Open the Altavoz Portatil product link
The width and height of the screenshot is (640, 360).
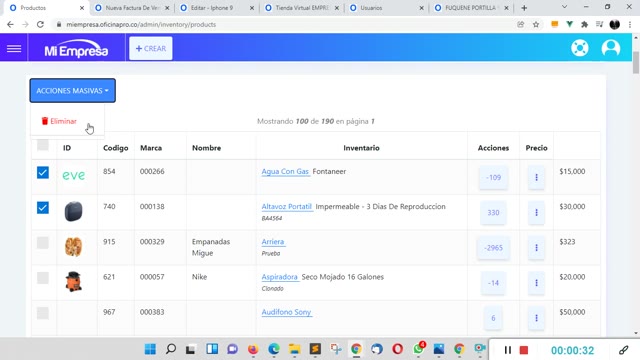point(287,207)
